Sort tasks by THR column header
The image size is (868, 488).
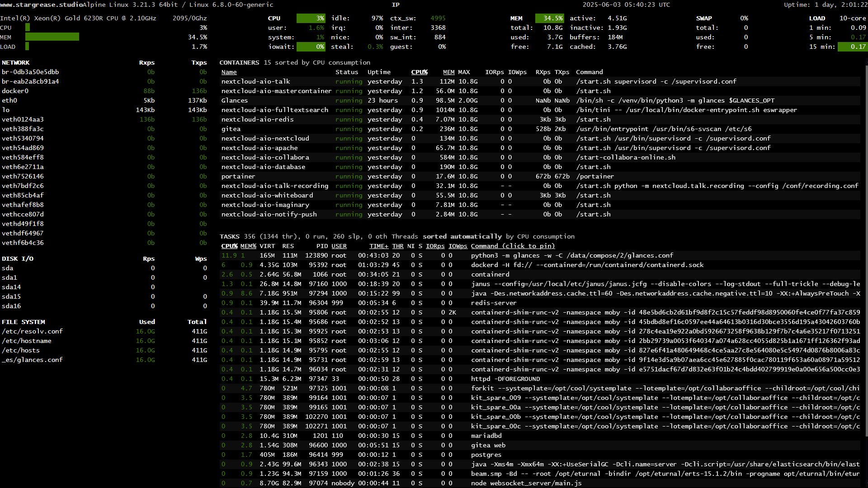398,246
